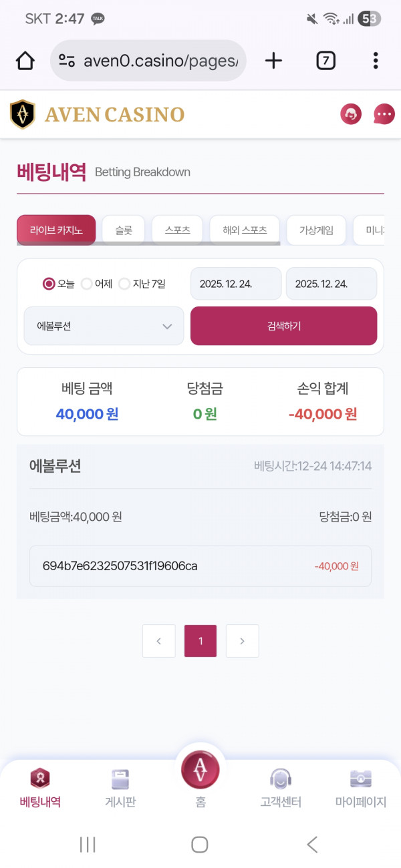Open the 에볼루션 provider dropdown

click(104, 326)
